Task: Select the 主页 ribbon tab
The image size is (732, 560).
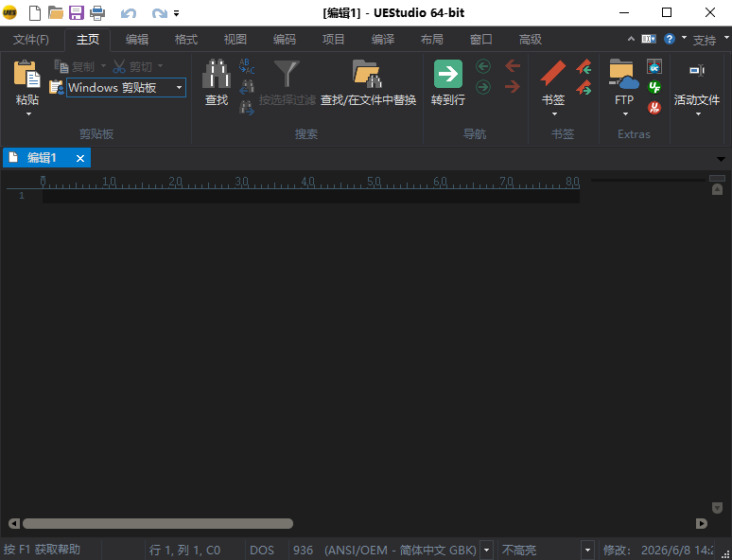Action: [88, 39]
